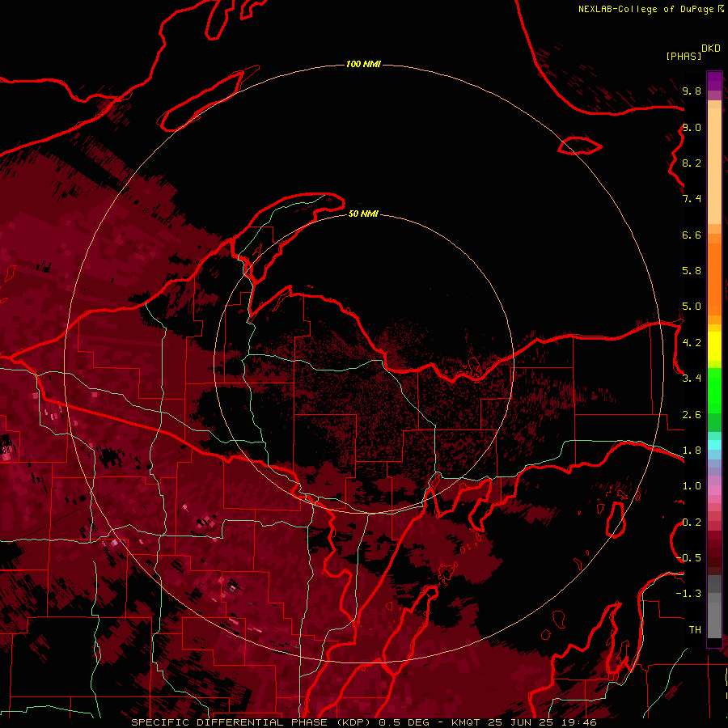Click the 1.8 legend value
This screenshot has height=728, width=728.
click(x=692, y=451)
